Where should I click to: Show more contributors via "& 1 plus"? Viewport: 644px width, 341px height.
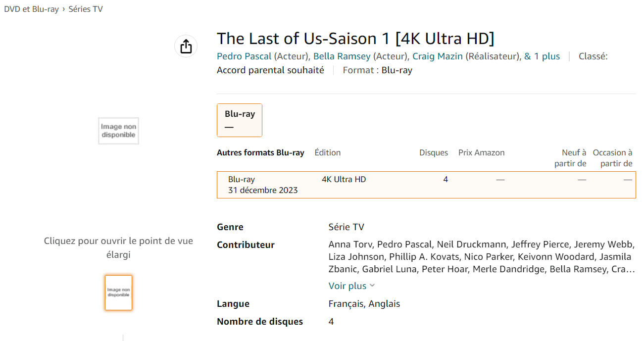coord(542,56)
